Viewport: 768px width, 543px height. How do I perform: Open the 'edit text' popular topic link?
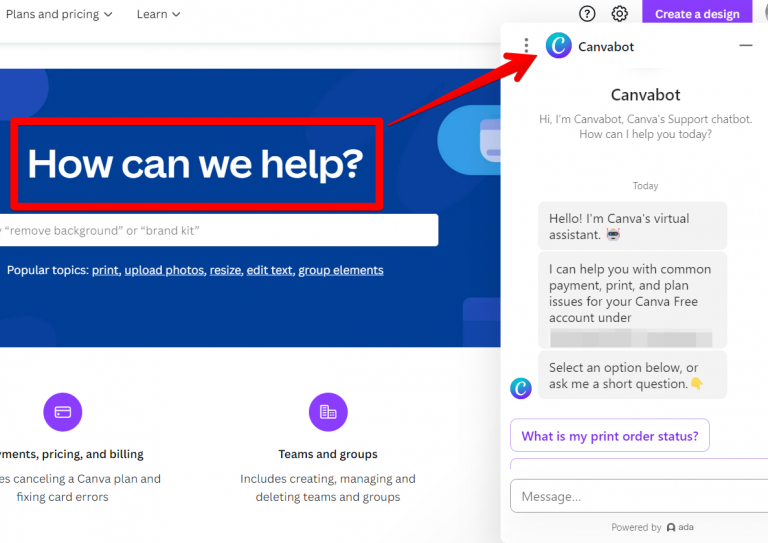click(x=269, y=270)
